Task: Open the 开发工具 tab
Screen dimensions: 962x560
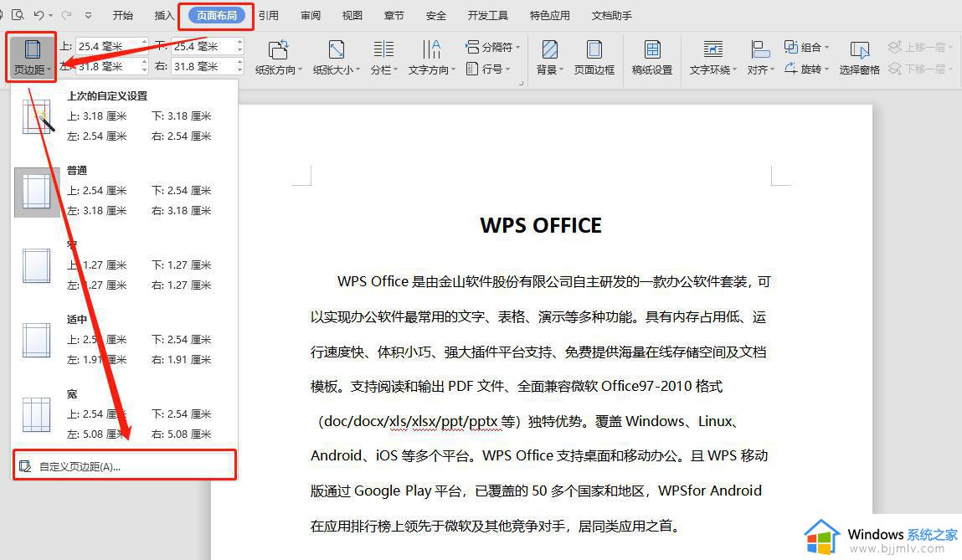Action: (x=488, y=15)
